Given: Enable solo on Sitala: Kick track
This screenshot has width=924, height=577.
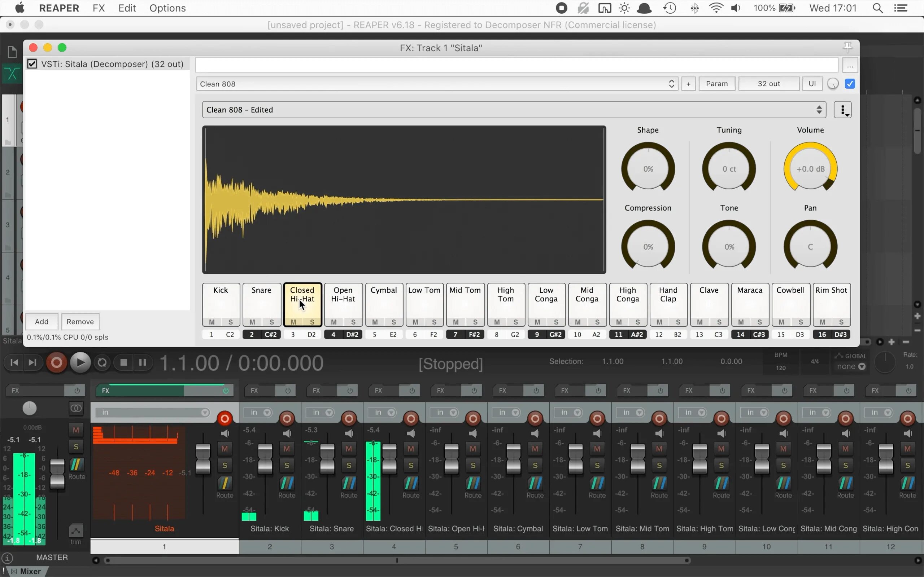Looking at the screenshot, I should coord(287,465).
